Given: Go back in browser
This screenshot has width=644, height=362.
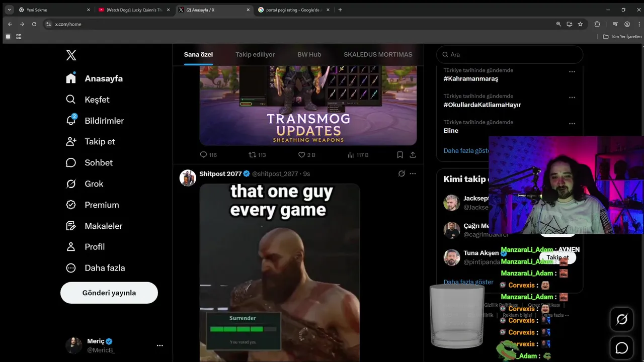Looking at the screenshot, I should [x=10, y=24].
